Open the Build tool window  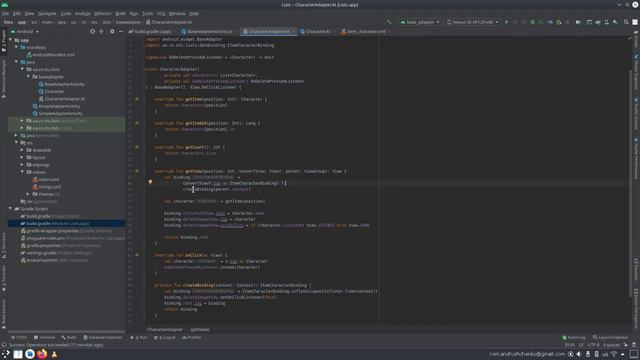coord(69,338)
